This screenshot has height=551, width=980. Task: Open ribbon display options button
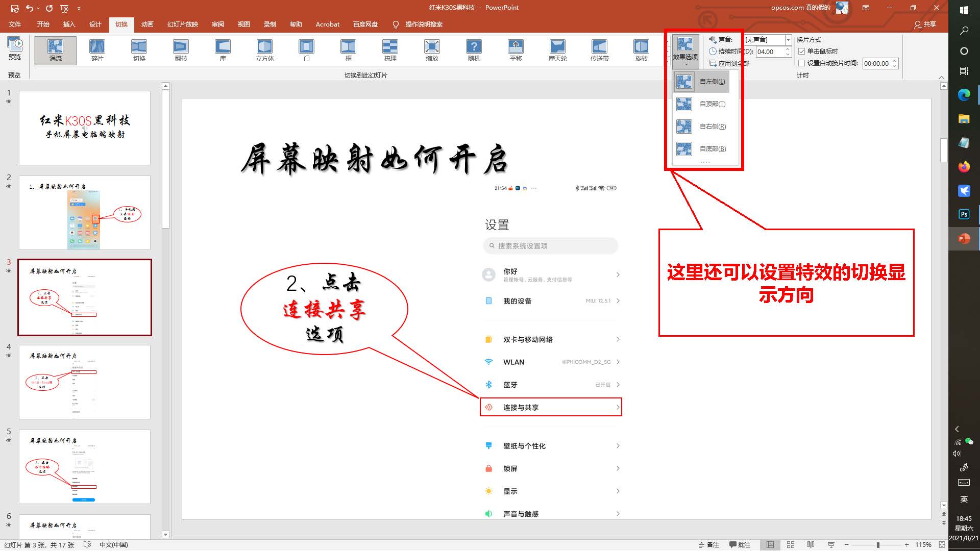point(866,8)
